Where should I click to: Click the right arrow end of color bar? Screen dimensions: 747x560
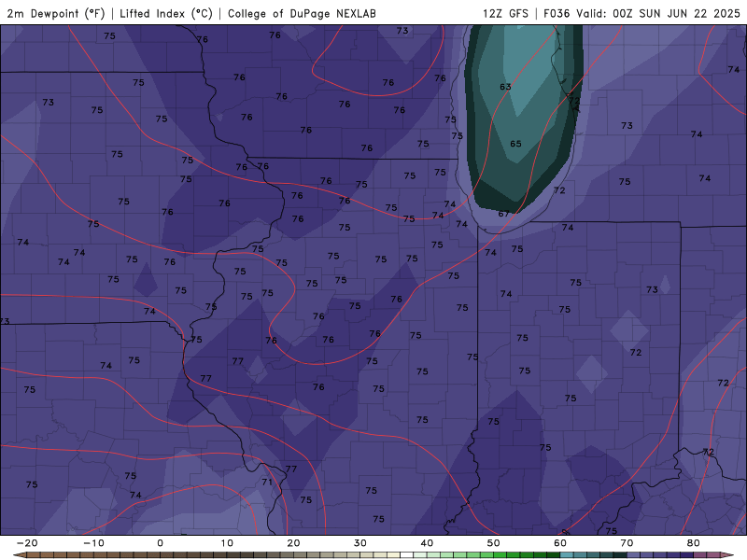[727, 555]
